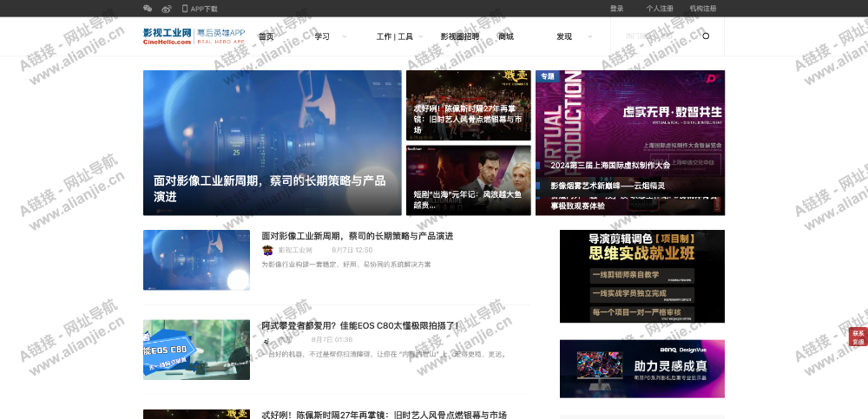Expand the 学习 dropdown chevron
The width and height of the screenshot is (868, 419).
(345, 36)
